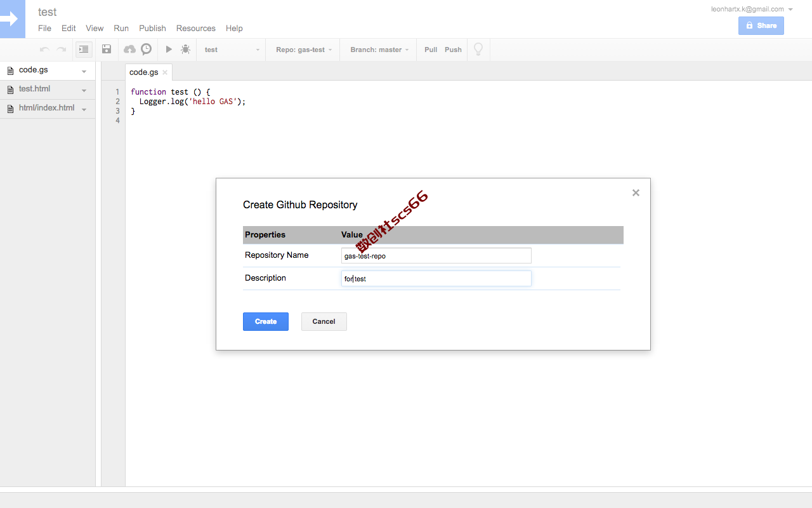Open the Publish menu
Image resolution: width=812 pixels, height=508 pixels.
point(152,28)
